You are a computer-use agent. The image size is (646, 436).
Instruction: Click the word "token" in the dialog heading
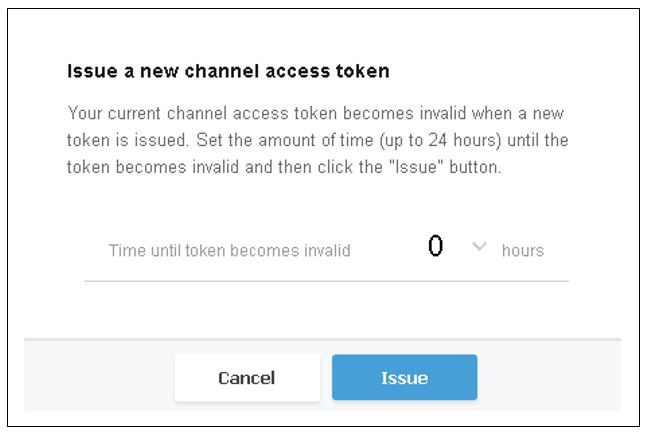[x=365, y=72]
